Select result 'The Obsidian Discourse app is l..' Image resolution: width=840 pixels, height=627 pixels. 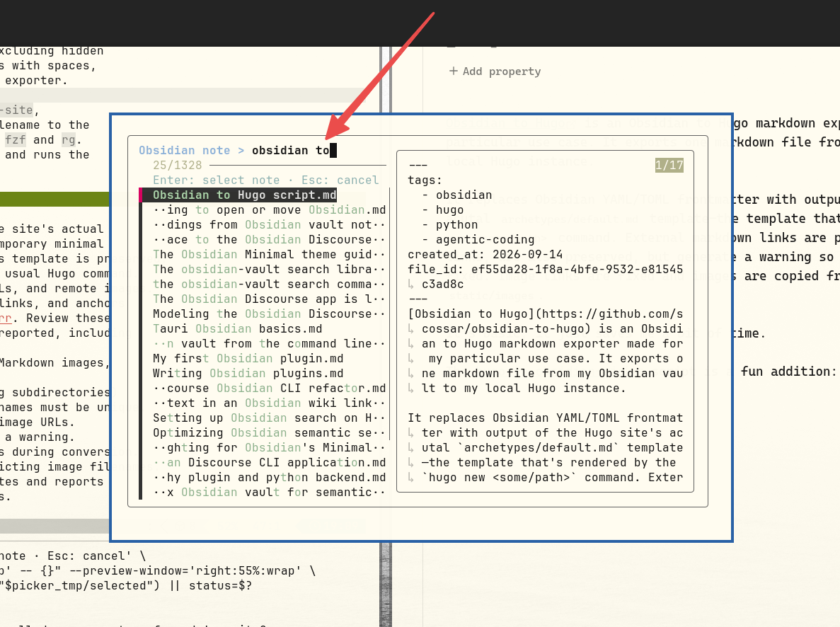click(x=269, y=299)
